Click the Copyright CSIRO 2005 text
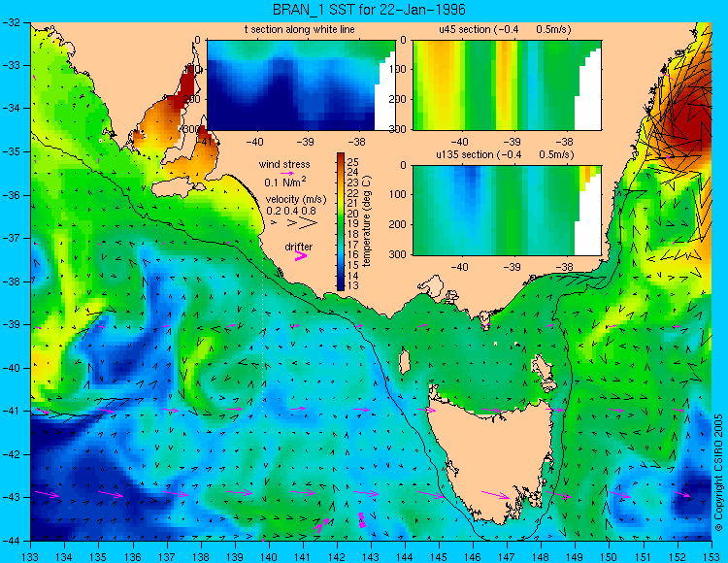Image resolution: width=728 pixels, height=563 pixels. 718,473
